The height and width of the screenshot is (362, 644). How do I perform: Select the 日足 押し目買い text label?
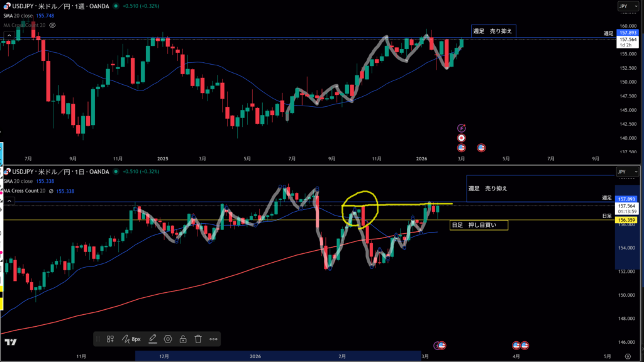[477, 225]
